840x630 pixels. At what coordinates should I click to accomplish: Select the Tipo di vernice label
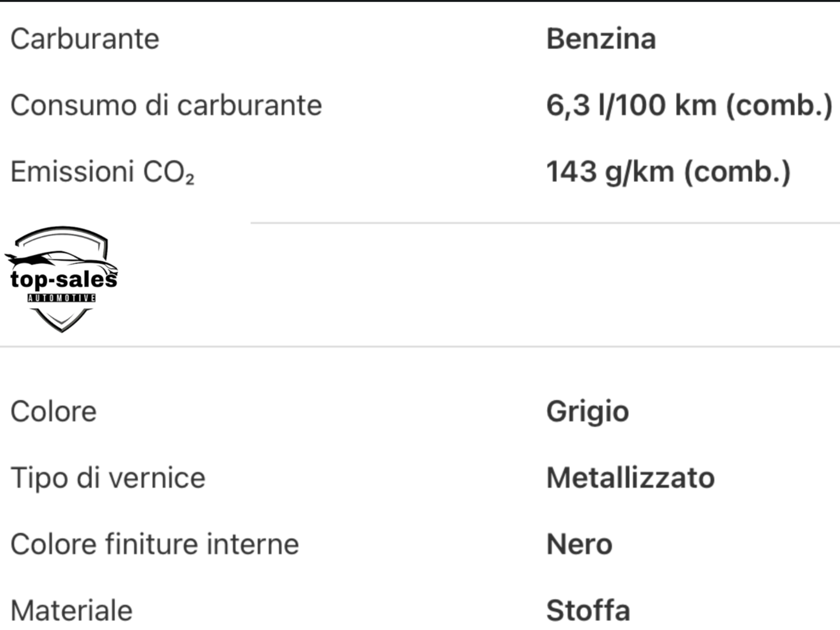click(x=108, y=478)
